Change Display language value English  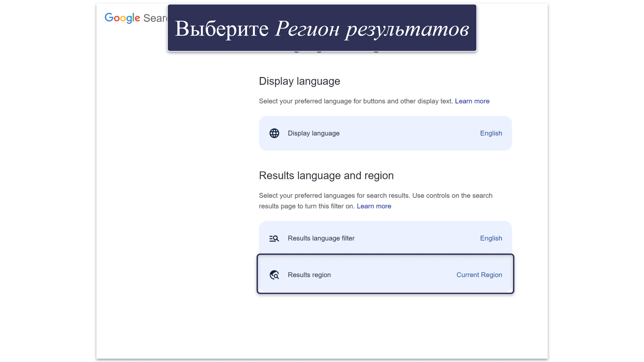pos(491,133)
